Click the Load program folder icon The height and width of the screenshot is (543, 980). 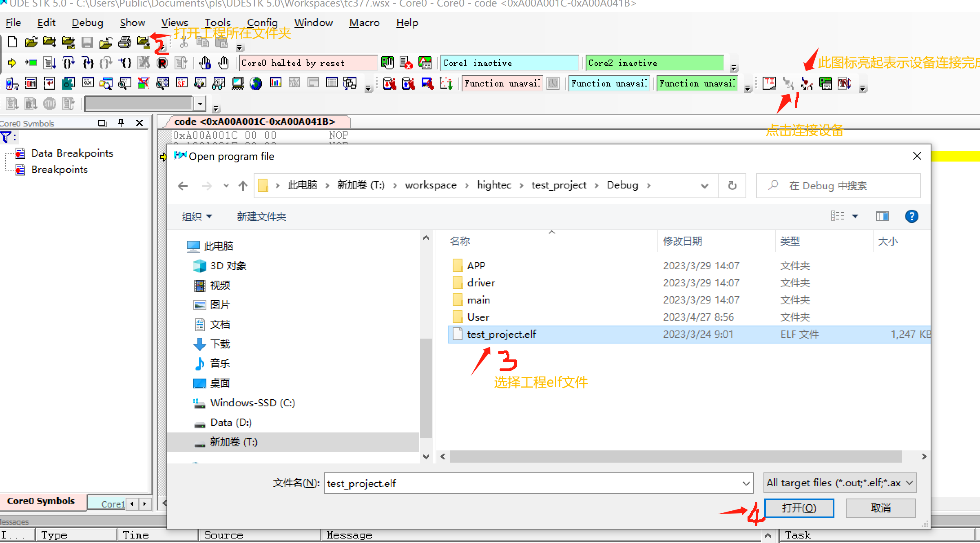[143, 42]
